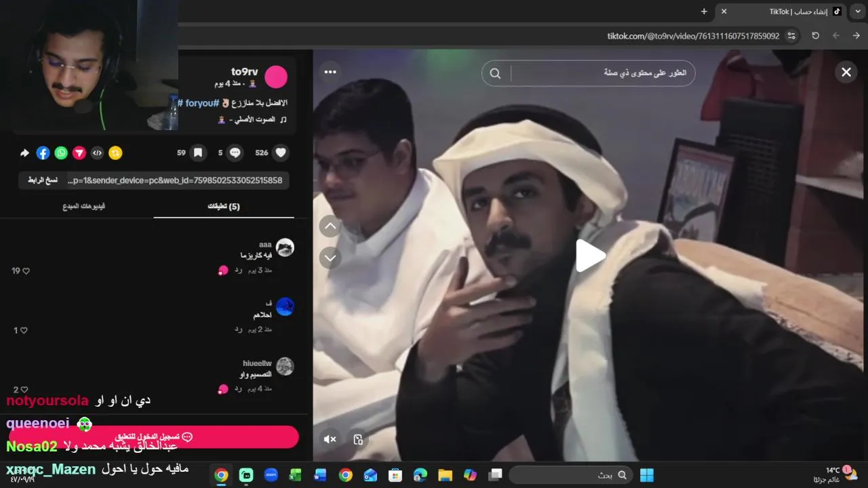The width and height of the screenshot is (868, 488).
Task: Like the احلاهم comment heart
Action: (x=24, y=331)
